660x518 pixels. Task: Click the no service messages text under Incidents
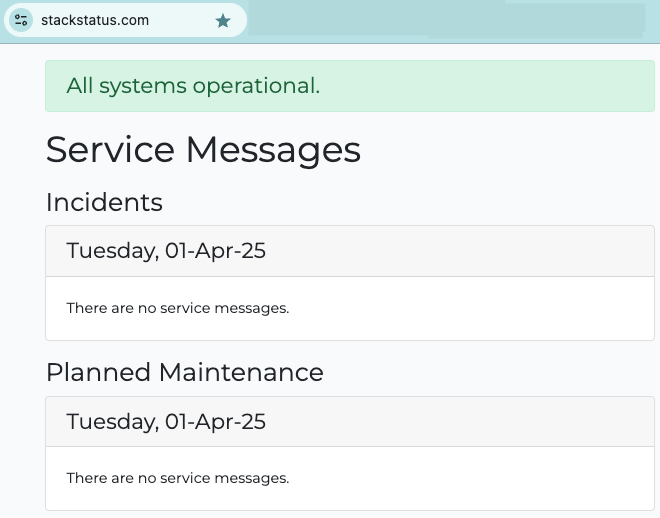coord(178,308)
